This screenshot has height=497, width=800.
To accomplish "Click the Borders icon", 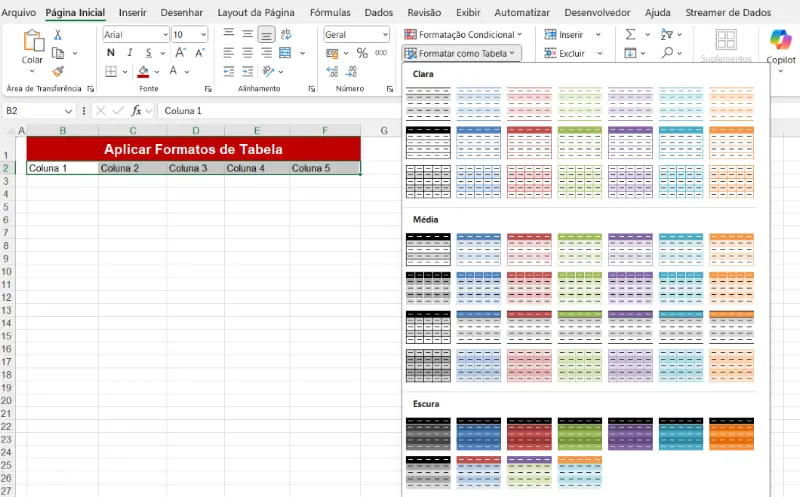I will [x=111, y=71].
